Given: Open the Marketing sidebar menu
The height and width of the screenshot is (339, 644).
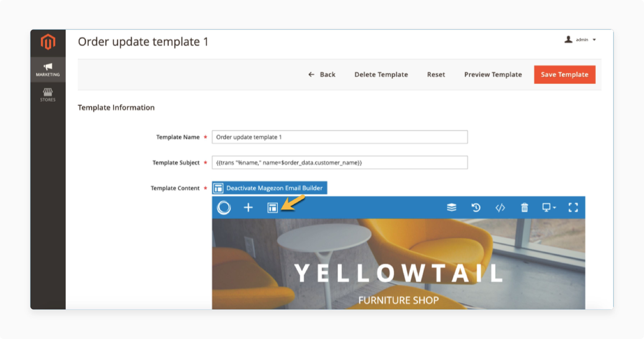Looking at the screenshot, I should click(x=48, y=70).
